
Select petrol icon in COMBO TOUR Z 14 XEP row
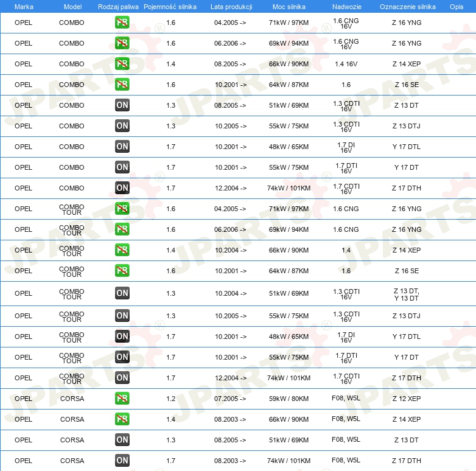pos(122,249)
